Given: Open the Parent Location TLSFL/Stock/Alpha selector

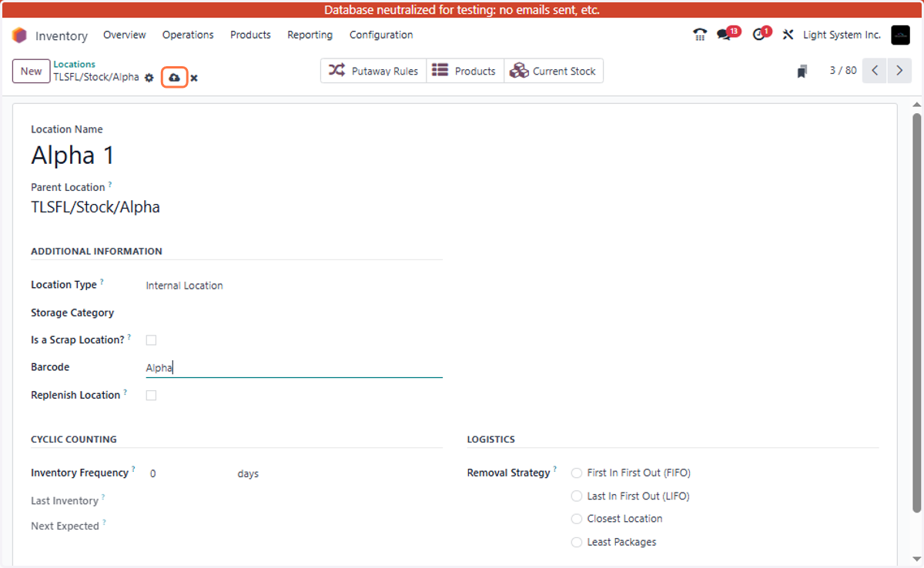Looking at the screenshot, I should click(237, 207).
